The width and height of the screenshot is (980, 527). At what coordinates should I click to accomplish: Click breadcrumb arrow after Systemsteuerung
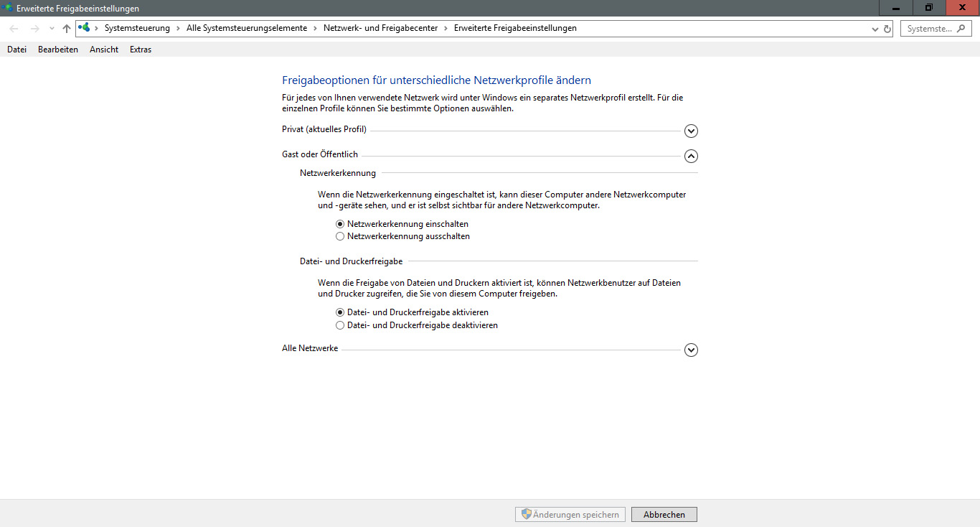pyautogui.click(x=178, y=28)
